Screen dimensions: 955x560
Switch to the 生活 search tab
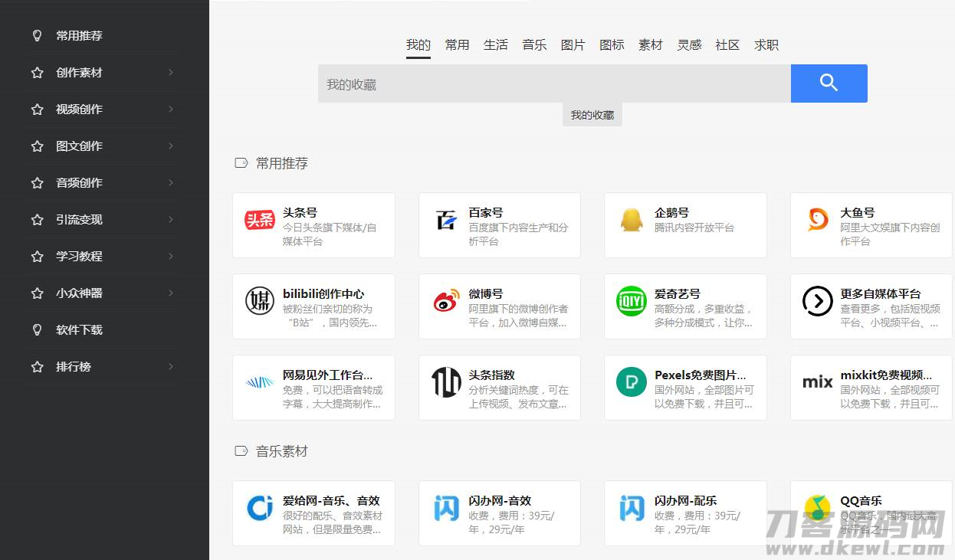[496, 45]
